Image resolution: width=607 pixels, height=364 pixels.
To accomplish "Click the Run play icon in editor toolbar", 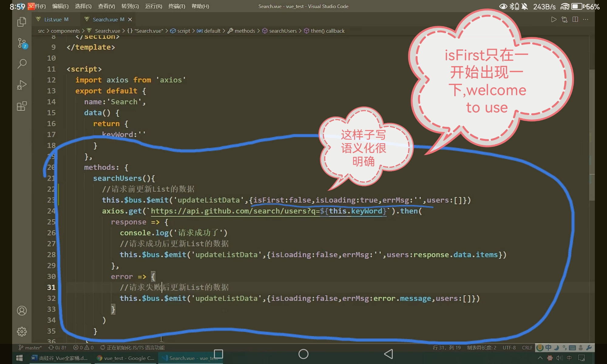I will [x=554, y=19].
